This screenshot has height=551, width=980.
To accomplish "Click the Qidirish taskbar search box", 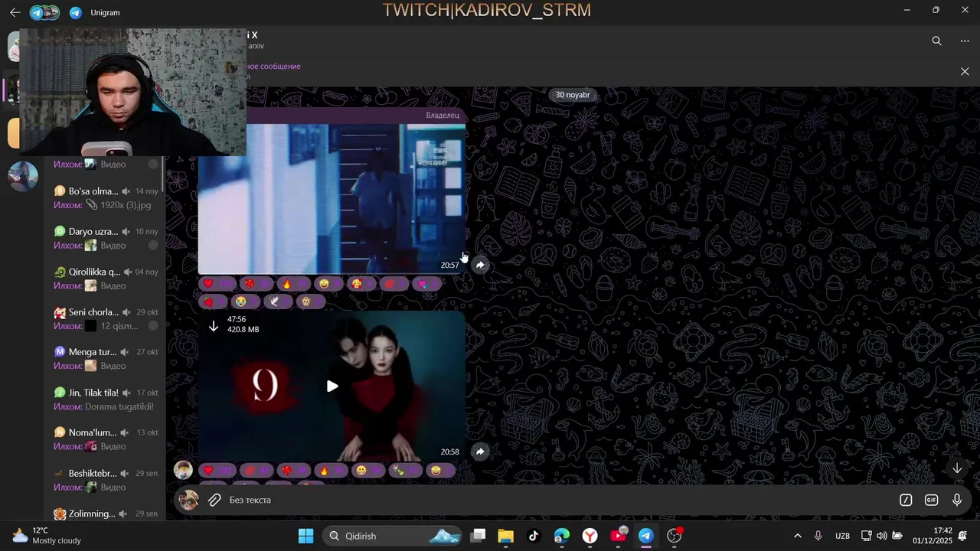I will (393, 536).
